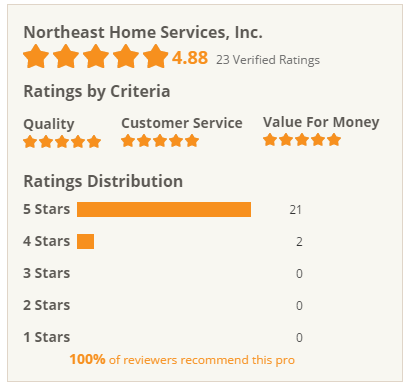Click the 4.88 rating score
The image size is (408, 388).
[190, 58]
